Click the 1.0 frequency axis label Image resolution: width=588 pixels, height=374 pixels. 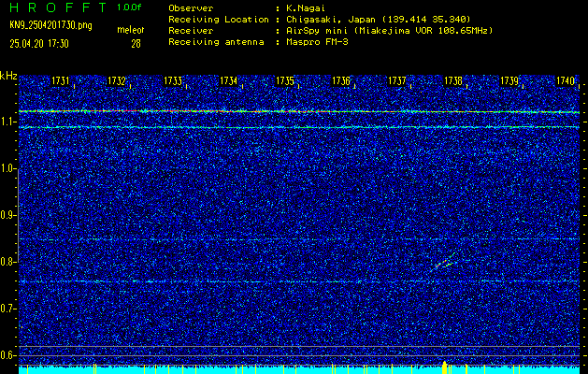(x=7, y=168)
